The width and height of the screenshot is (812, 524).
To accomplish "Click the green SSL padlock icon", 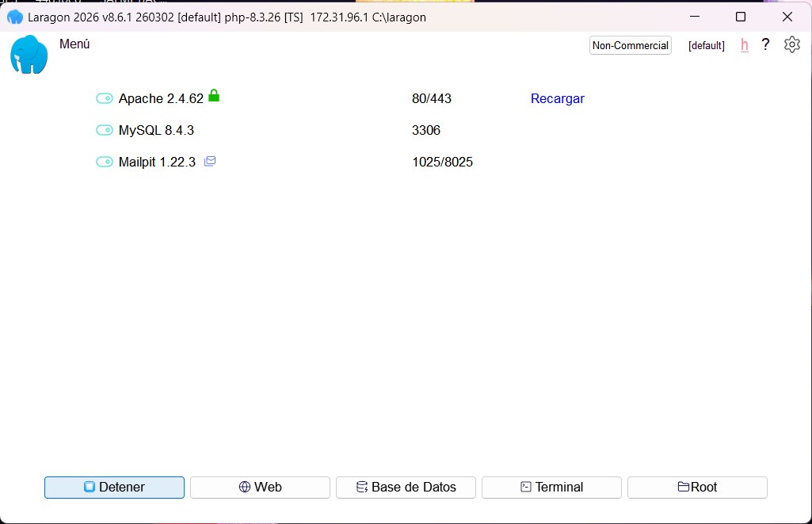I will click(214, 95).
